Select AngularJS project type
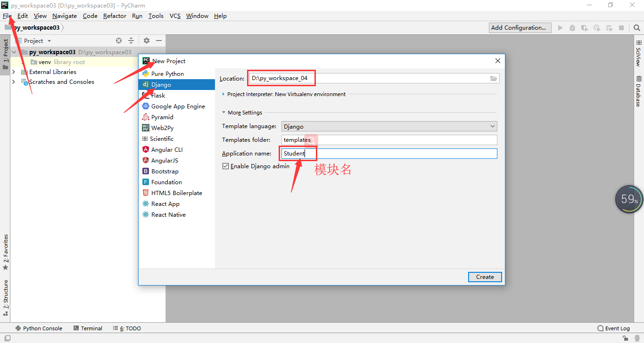The width and height of the screenshot is (644, 343). coord(177,161)
